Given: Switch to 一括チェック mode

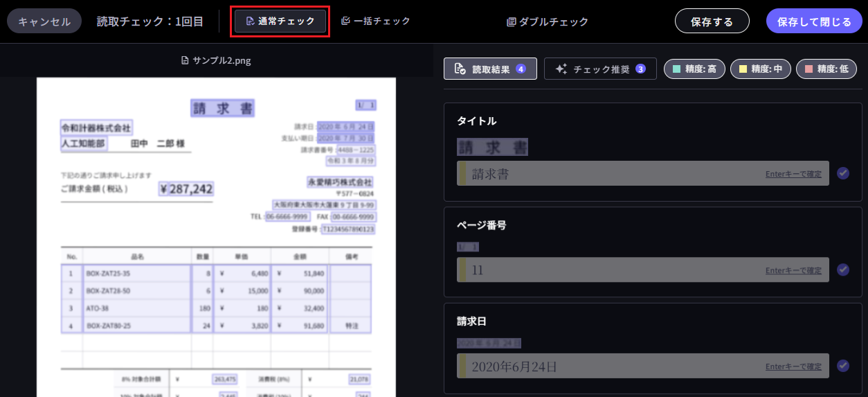Looking at the screenshot, I should (x=376, y=21).
